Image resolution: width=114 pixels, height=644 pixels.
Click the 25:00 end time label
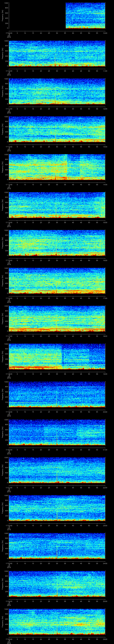tap(105, 601)
